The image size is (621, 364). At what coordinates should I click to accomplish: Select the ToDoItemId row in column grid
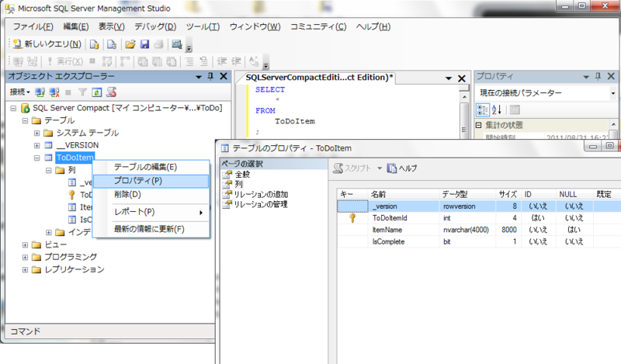pyautogui.click(x=479, y=218)
